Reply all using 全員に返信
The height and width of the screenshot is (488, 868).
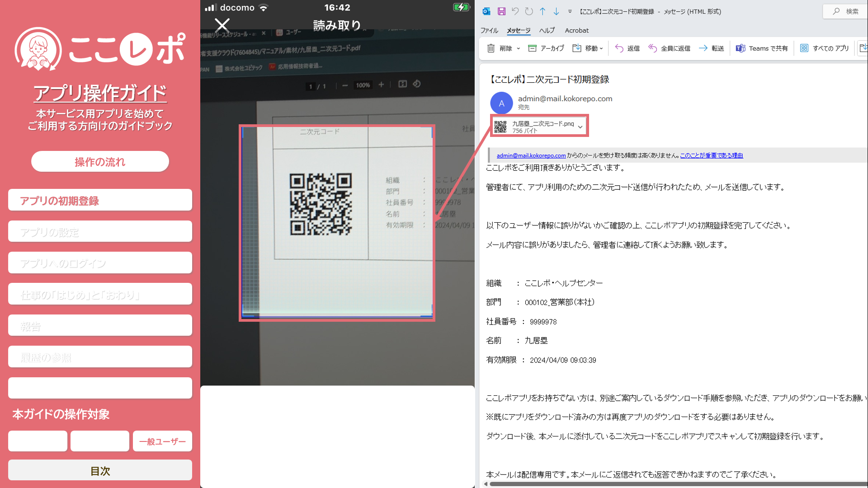pyautogui.click(x=670, y=48)
